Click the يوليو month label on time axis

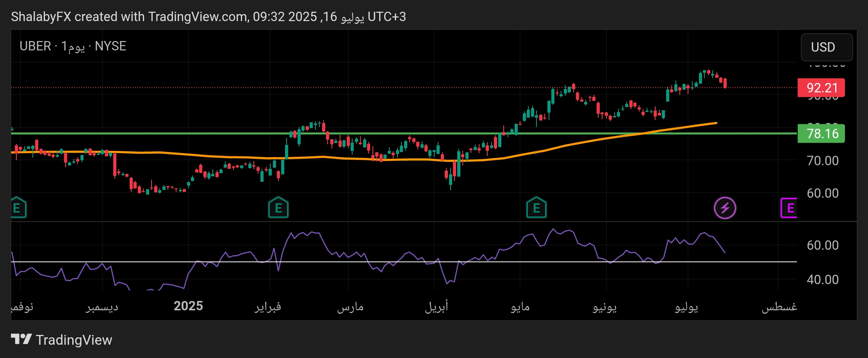[x=686, y=307]
